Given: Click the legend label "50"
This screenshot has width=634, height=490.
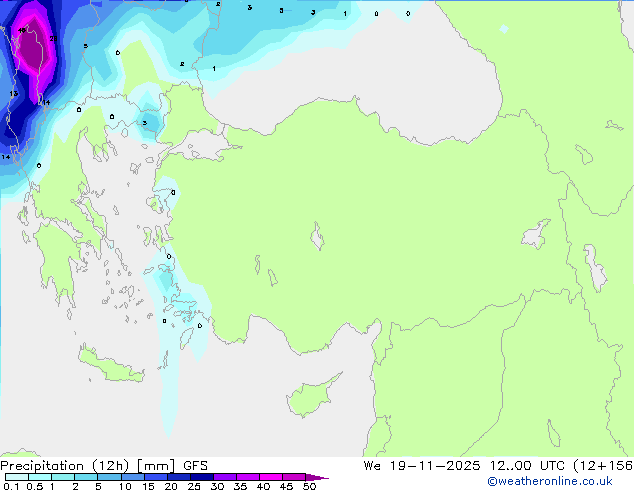Looking at the screenshot, I should (x=309, y=486).
